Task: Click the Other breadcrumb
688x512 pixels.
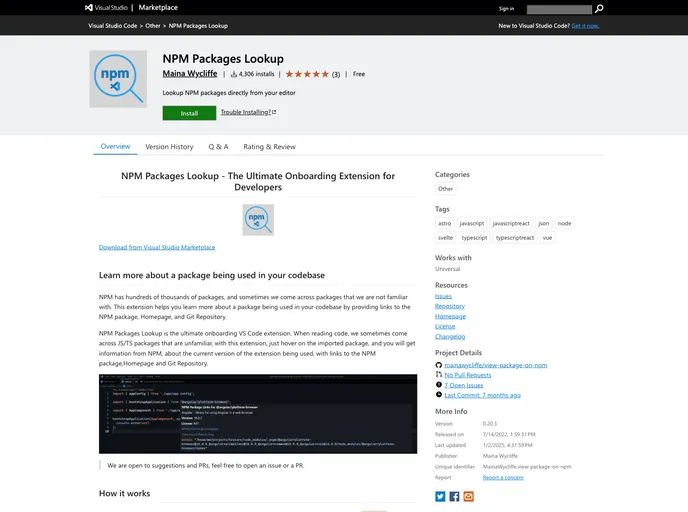Action: [153, 26]
